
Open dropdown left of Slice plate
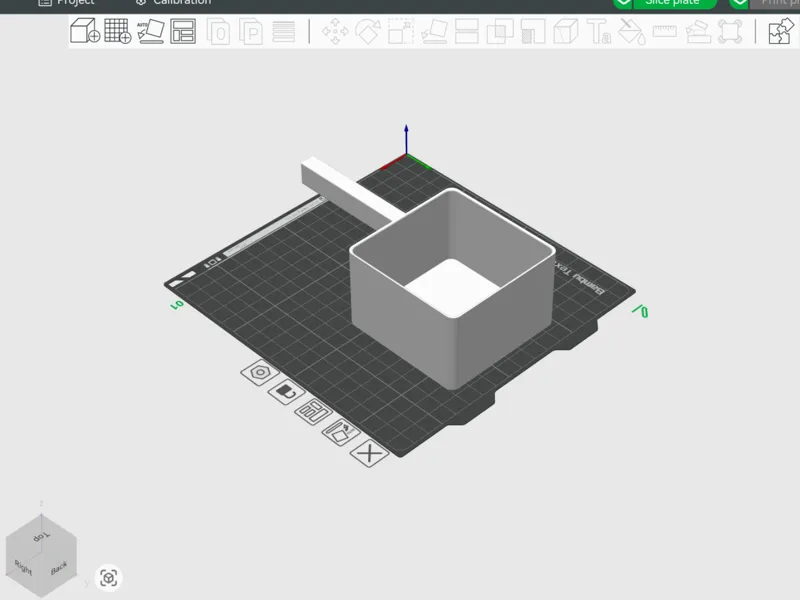point(623,3)
